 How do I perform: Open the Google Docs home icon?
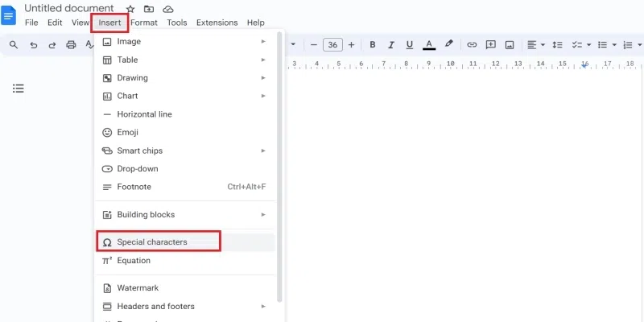coord(9,15)
